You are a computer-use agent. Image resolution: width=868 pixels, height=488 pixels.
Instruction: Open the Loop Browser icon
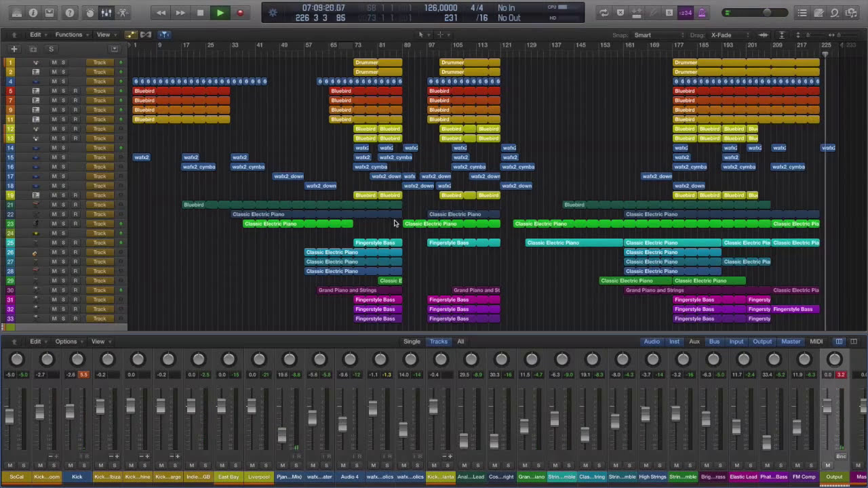click(x=835, y=12)
